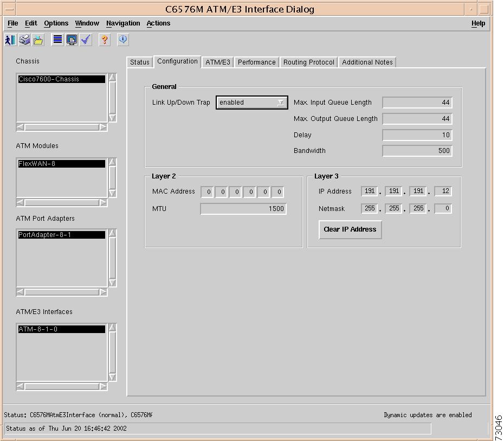This screenshot has width=504, height=441.
Task: Open the Edit menu
Action: click(x=31, y=23)
